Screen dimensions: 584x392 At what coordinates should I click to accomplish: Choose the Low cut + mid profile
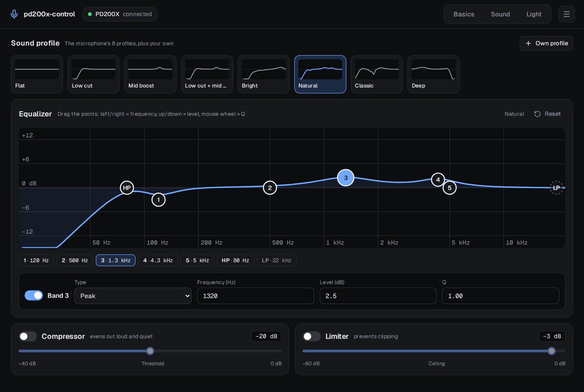[207, 74]
